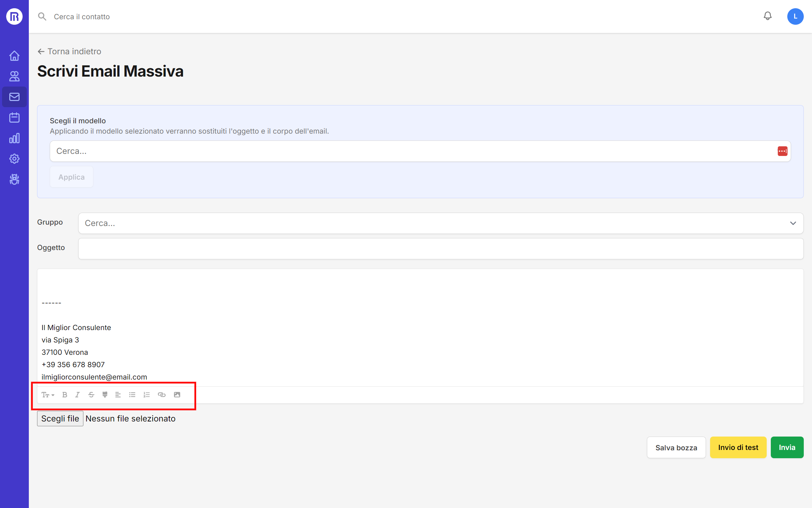Image resolution: width=812 pixels, height=508 pixels.
Task: Open the font size dropdown in the editor
Action: [x=48, y=394]
